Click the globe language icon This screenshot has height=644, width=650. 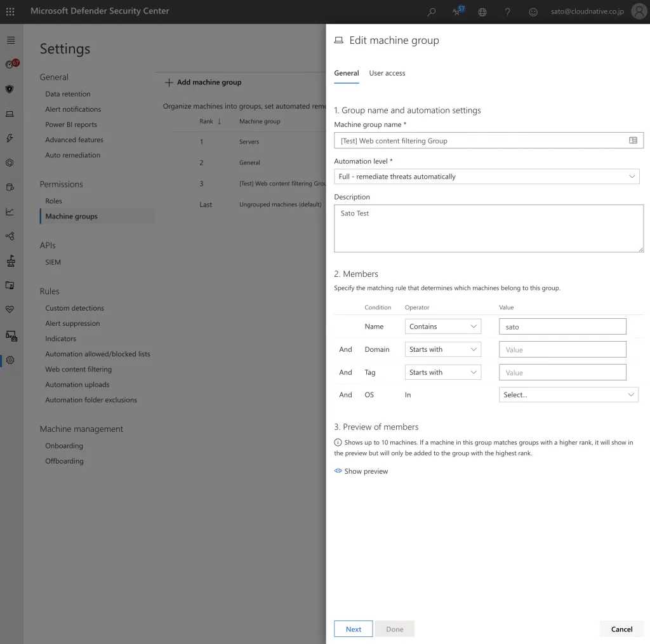click(x=482, y=11)
